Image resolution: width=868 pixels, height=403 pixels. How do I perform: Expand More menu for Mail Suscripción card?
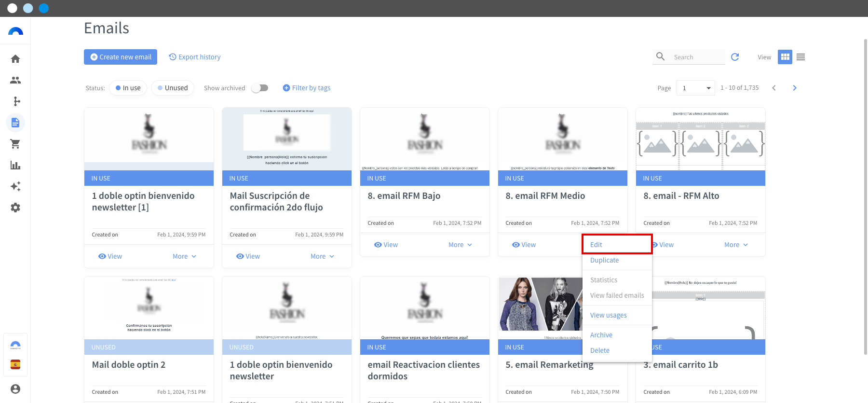[322, 256]
